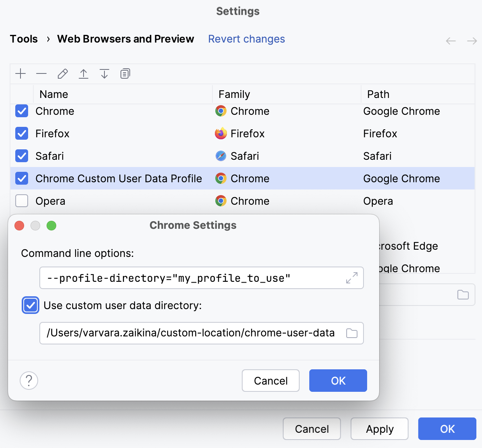Disable Use custom user data directory
This screenshot has height=448, width=482.
[31, 305]
